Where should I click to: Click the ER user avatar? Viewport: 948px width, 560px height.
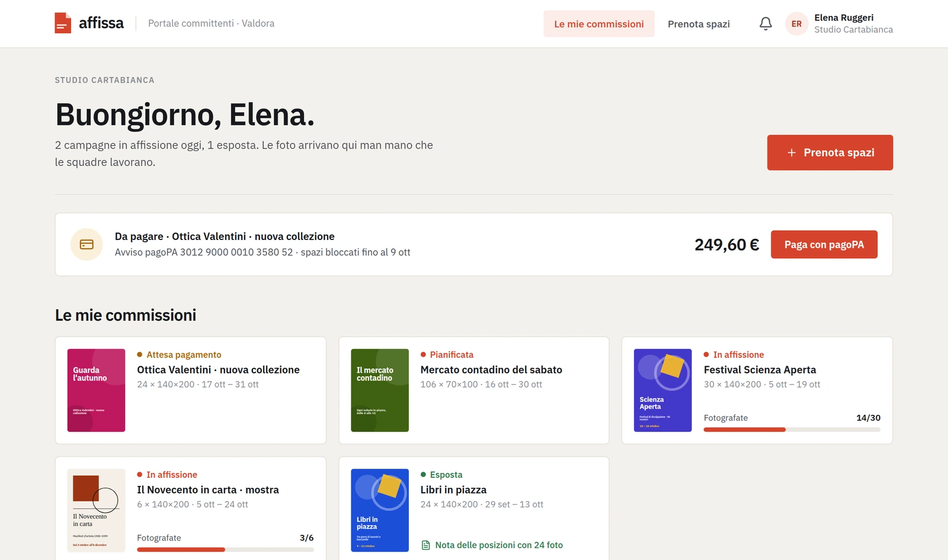point(796,24)
